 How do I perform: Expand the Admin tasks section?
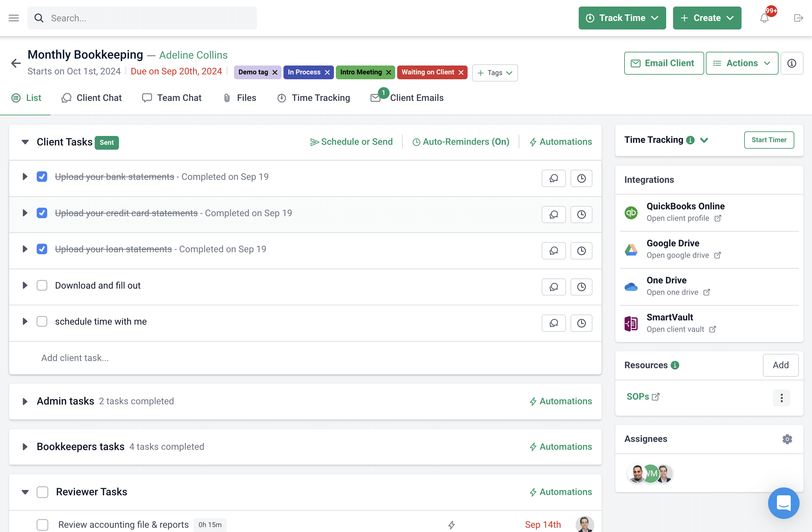point(25,401)
